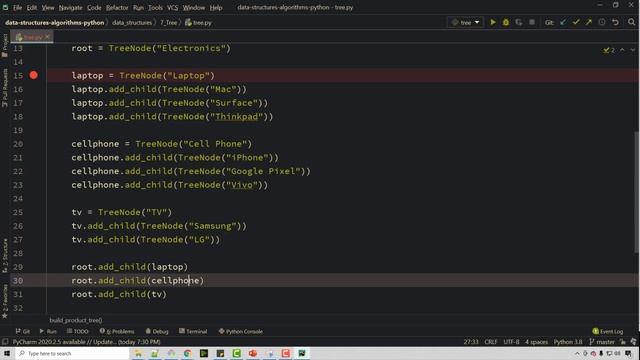This screenshot has height=360, width=640.
Task: Click the Windows Start button
Action: point(7,353)
